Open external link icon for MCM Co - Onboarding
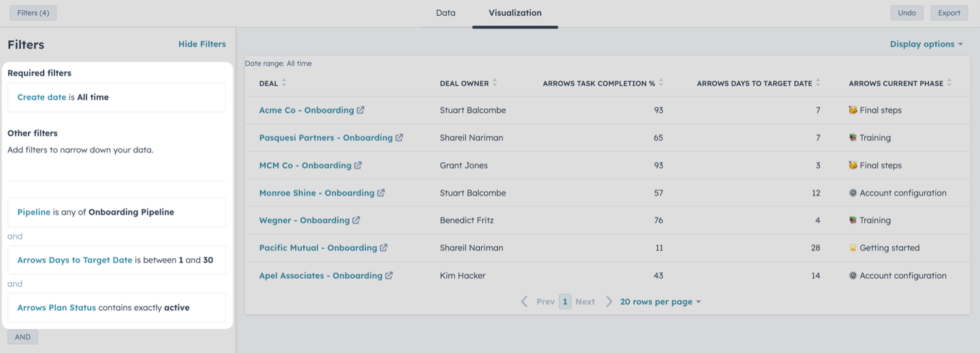 pyautogui.click(x=358, y=166)
